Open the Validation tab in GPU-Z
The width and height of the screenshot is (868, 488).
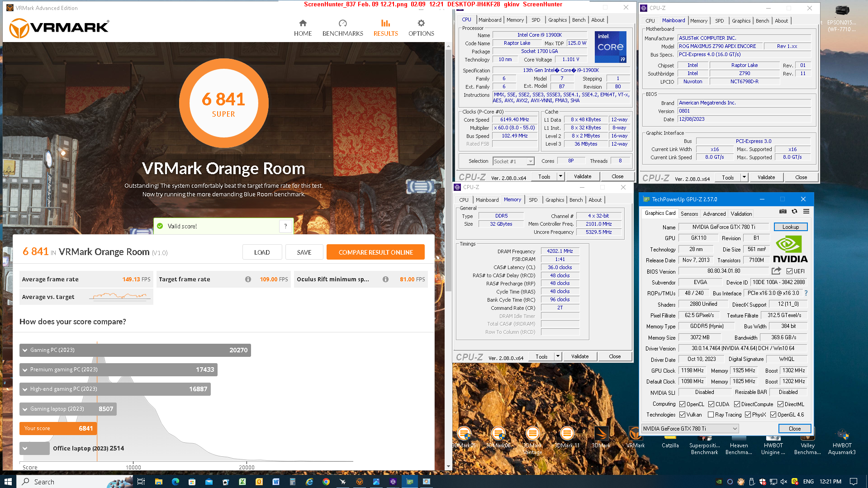point(741,213)
